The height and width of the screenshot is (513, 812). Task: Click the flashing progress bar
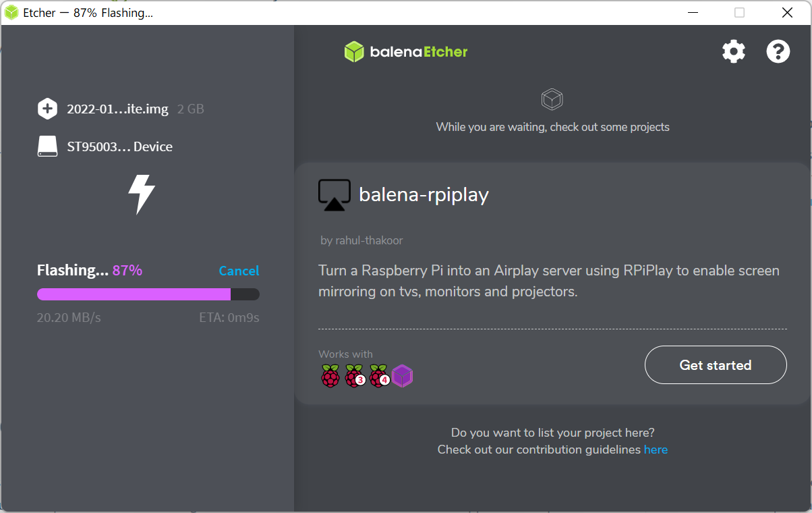tap(148, 294)
